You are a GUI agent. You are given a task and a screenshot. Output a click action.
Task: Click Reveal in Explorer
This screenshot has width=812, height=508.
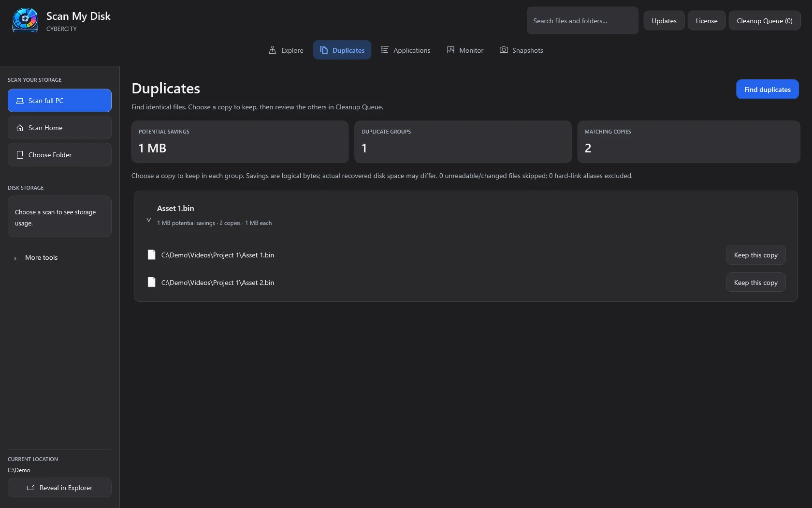[59, 488]
